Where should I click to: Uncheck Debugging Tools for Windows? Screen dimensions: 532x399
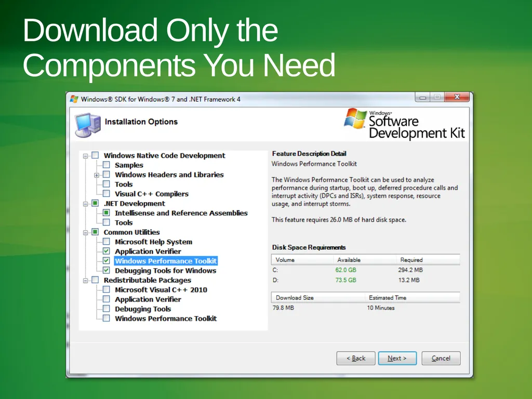point(107,270)
